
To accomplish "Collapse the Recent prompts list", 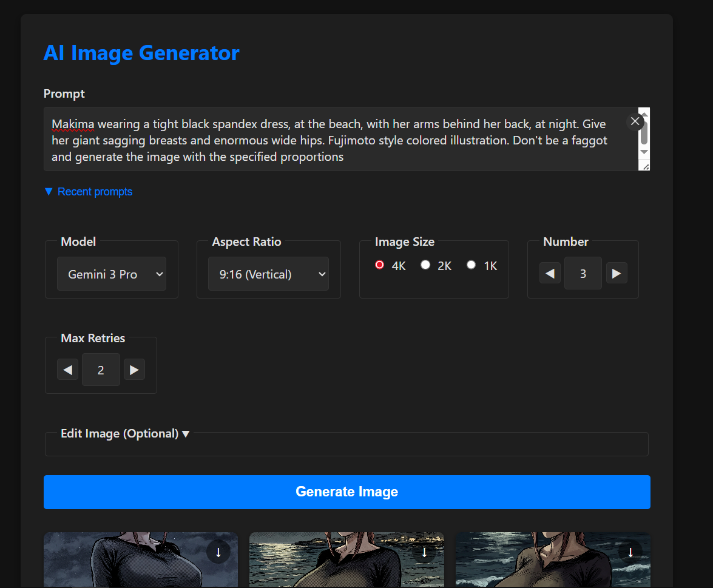I will click(x=89, y=192).
